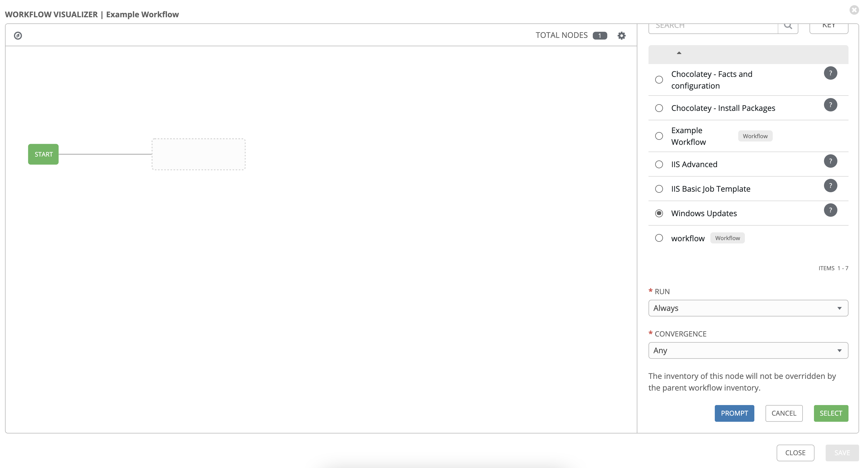Open the workflow settings gear

click(621, 35)
